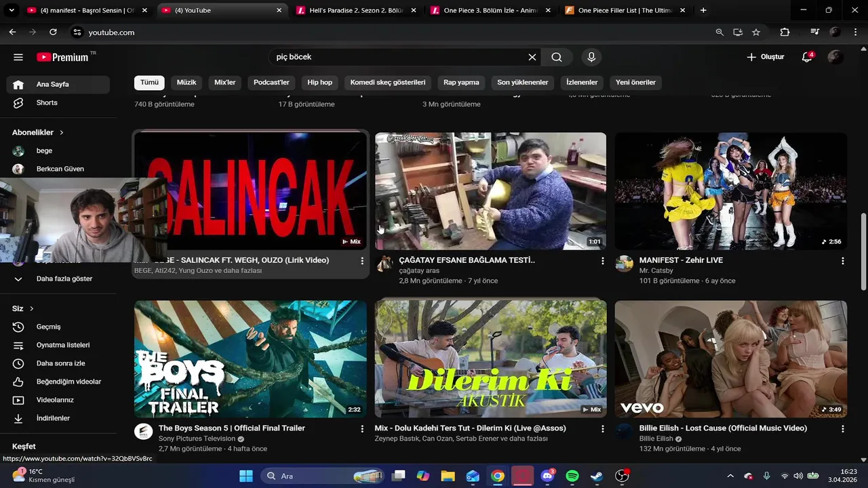Open options for Dilerim Ki mix
The height and width of the screenshot is (488, 868).
click(602, 429)
